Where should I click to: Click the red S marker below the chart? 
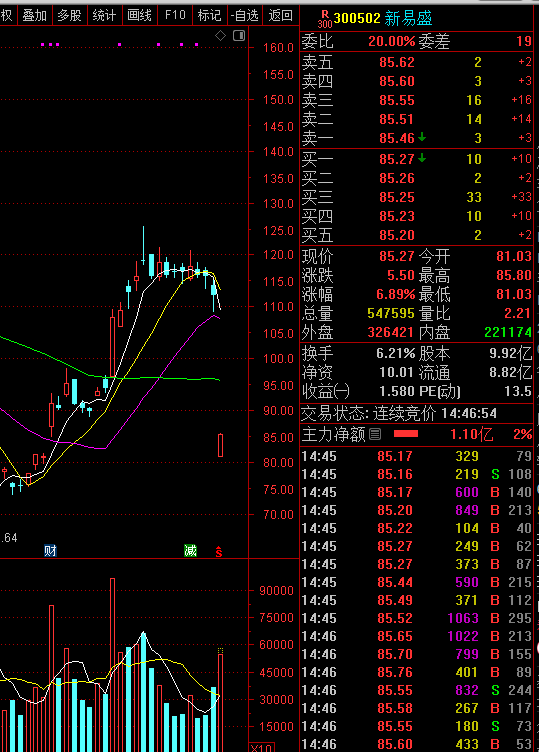[x=219, y=552]
